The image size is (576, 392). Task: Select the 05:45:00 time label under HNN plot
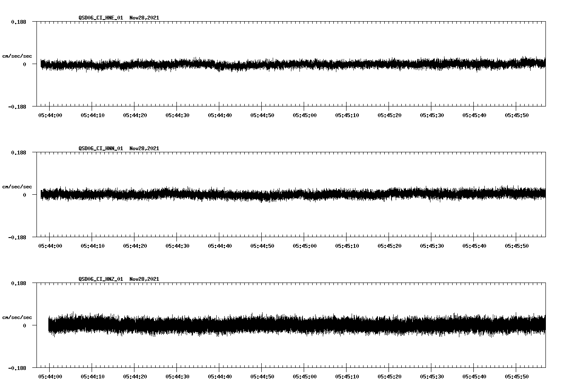pyautogui.click(x=305, y=246)
